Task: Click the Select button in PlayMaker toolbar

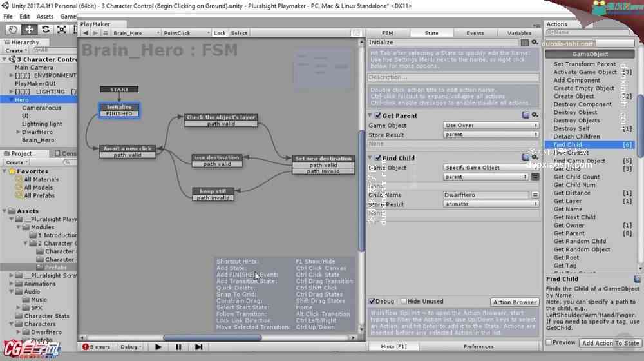Action: click(239, 33)
